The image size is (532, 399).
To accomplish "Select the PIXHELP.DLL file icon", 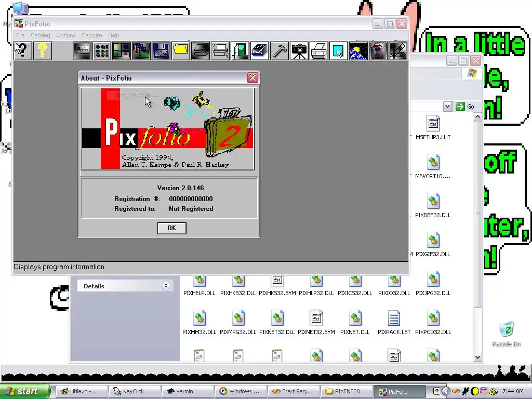I will tap(199, 286).
